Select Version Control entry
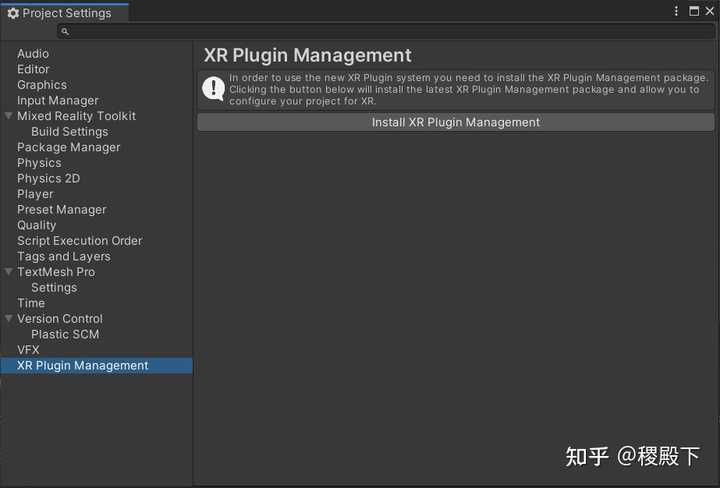 60,319
